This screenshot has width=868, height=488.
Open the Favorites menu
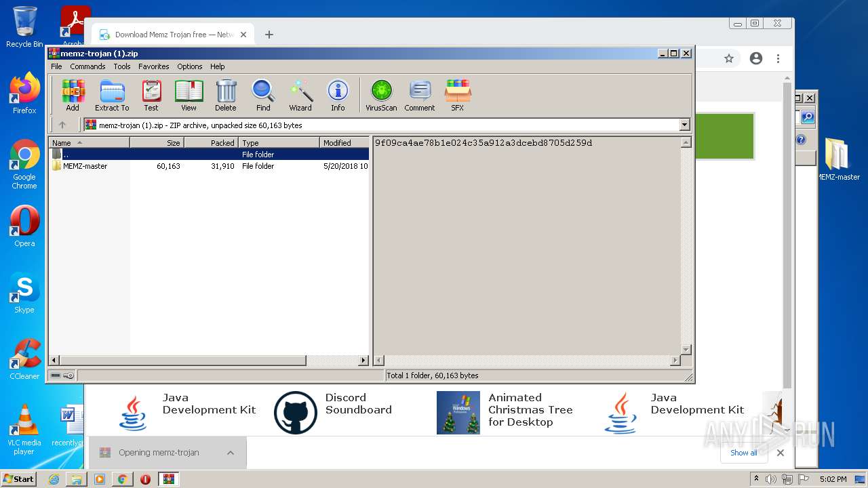[x=154, y=66]
